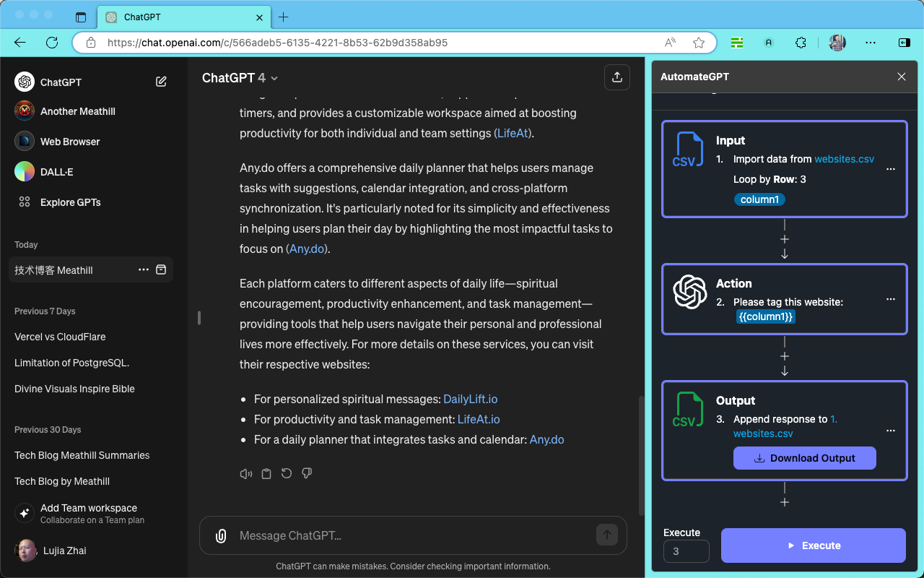Copy the response using the clipboard icon
This screenshot has height=578, width=924.
[266, 473]
